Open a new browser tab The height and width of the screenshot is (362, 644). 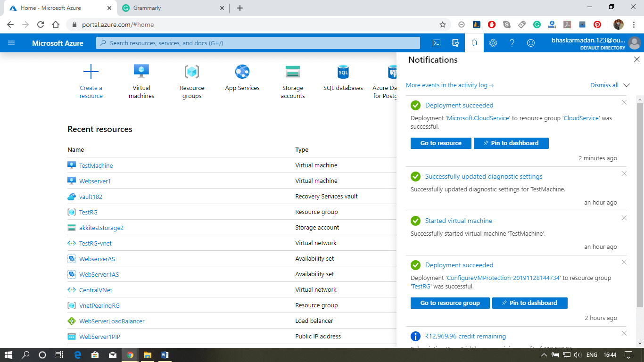240,8
